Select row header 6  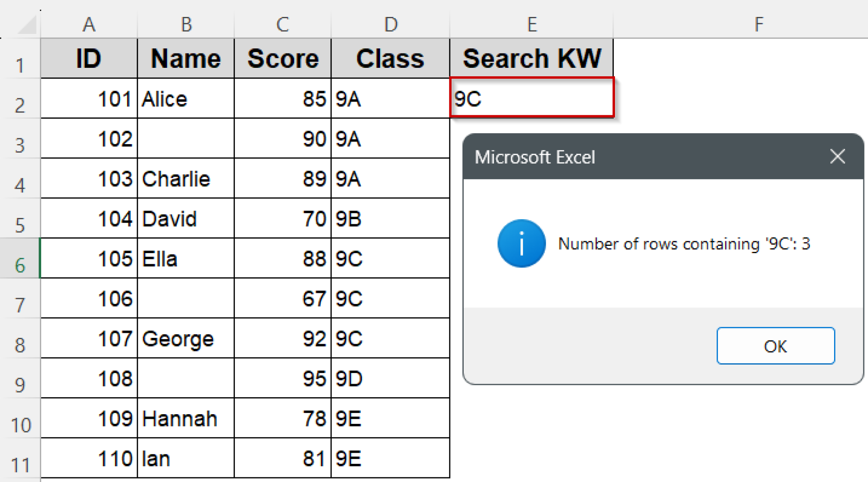[19, 259]
